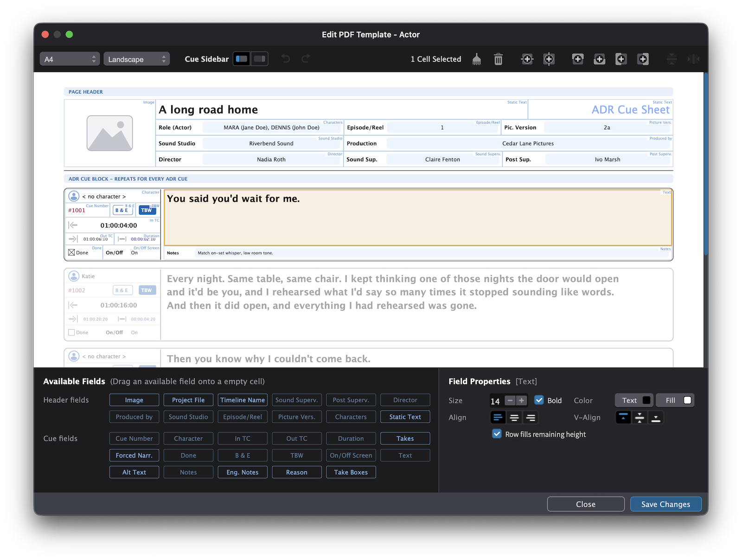Click the dimmed horizontal merge icon
The image size is (742, 560).
(x=693, y=59)
